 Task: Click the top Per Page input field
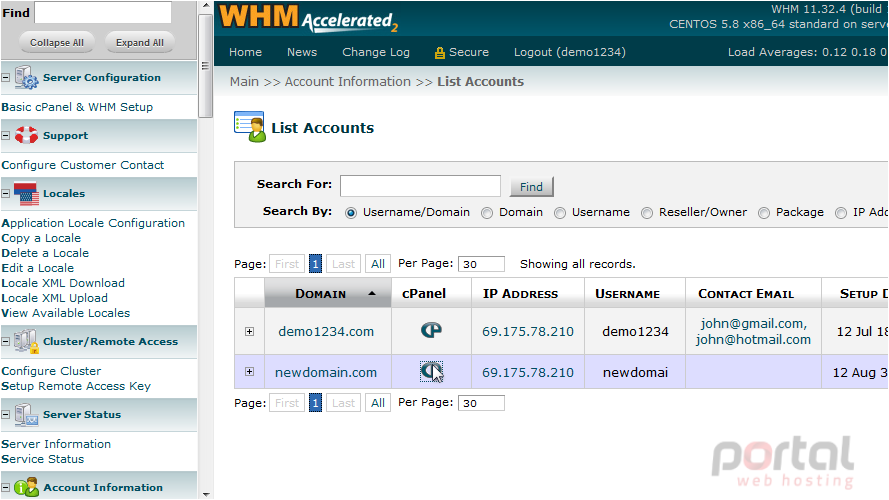point(481,264)
